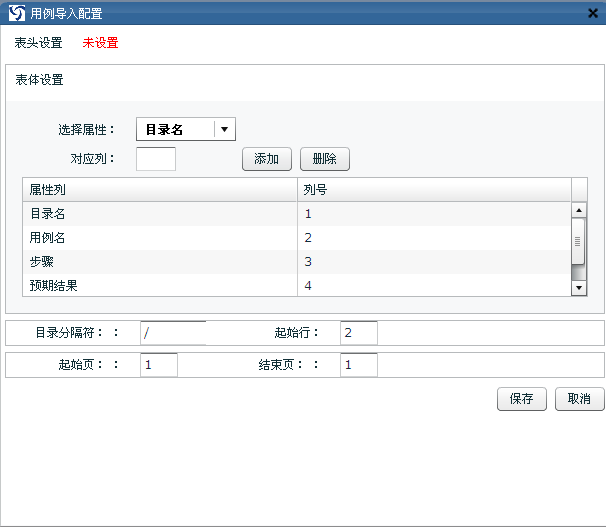Click the 对应列 input field
606x527 pixels.
(x=155, y=159)
